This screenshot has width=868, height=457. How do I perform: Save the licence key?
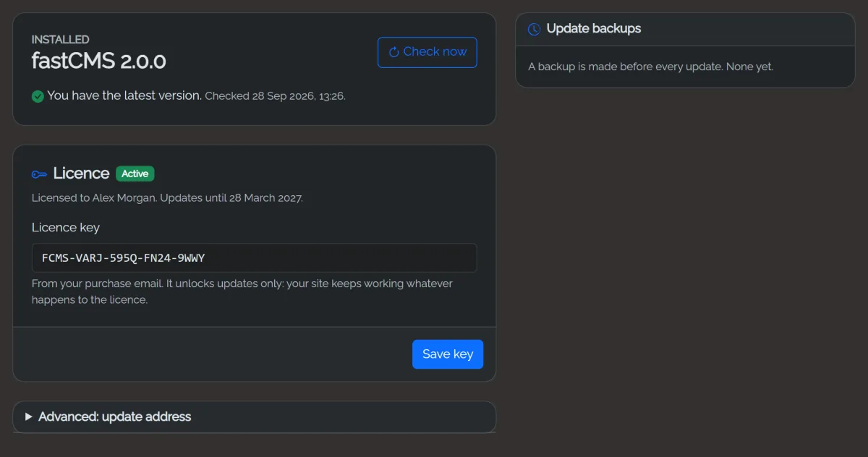[x=448, y=354]
